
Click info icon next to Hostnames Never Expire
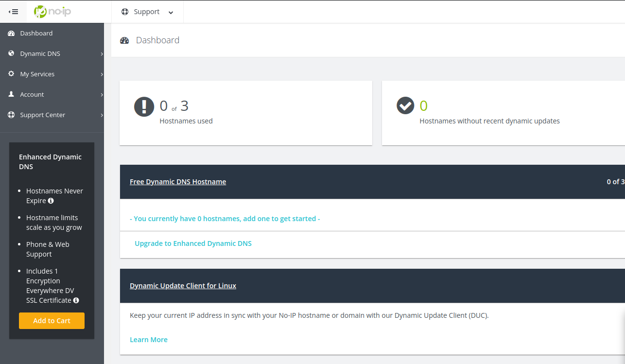(x=51, y=201)
